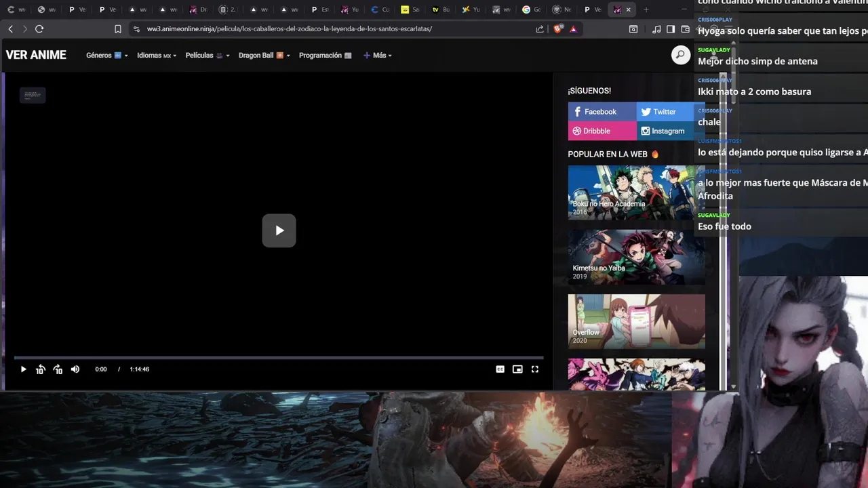This screenshot has height=488, width=868.
Task: Click the '¡SÍGUENOS!' heading
Action: pos(589,91)
